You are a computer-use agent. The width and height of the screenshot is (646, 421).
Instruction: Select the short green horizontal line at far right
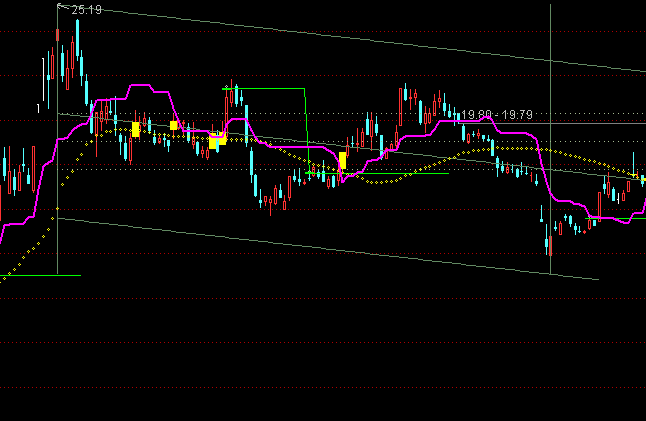tap(612, 217)
